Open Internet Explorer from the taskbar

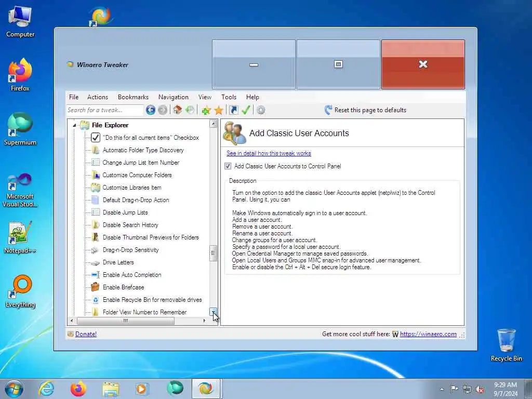point(46,389)
